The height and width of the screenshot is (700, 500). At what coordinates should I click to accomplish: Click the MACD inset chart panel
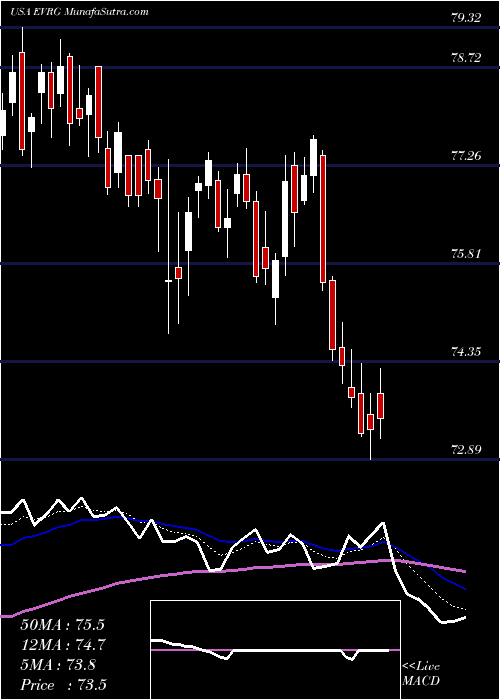[x=275, y=650]
